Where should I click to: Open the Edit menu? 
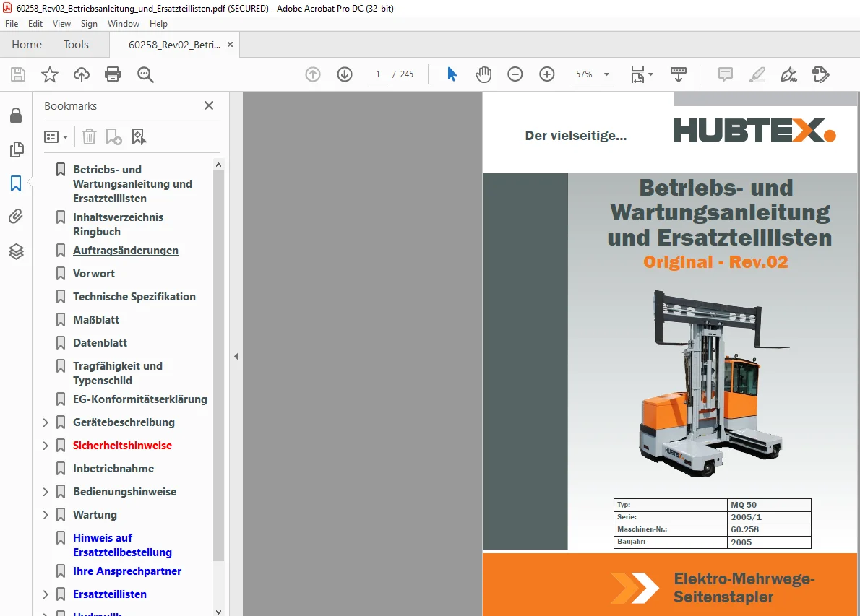[35, 24]
